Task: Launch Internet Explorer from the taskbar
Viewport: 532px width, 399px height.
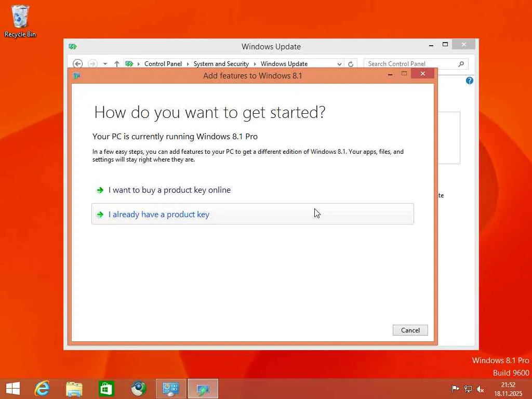Action: pos(43,389)
